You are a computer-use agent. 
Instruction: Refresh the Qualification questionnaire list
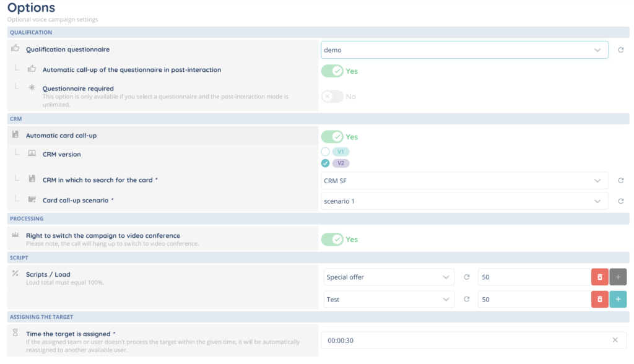click(x=620, y=50)
